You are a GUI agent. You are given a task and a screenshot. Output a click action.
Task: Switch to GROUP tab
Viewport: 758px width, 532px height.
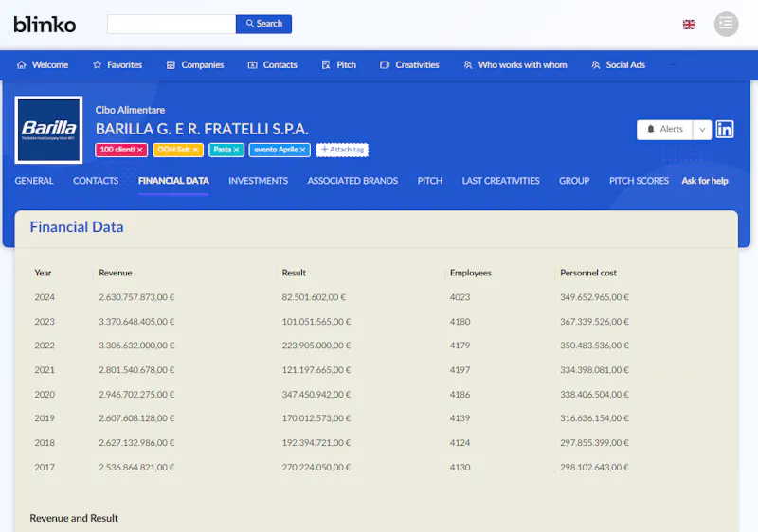tap(574, 181)
